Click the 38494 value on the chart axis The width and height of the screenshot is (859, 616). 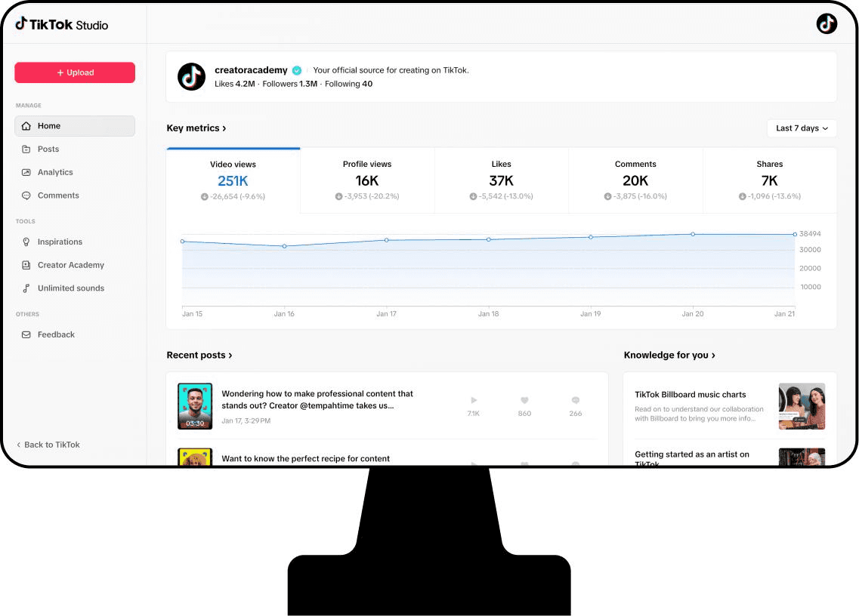pos(810,234)
